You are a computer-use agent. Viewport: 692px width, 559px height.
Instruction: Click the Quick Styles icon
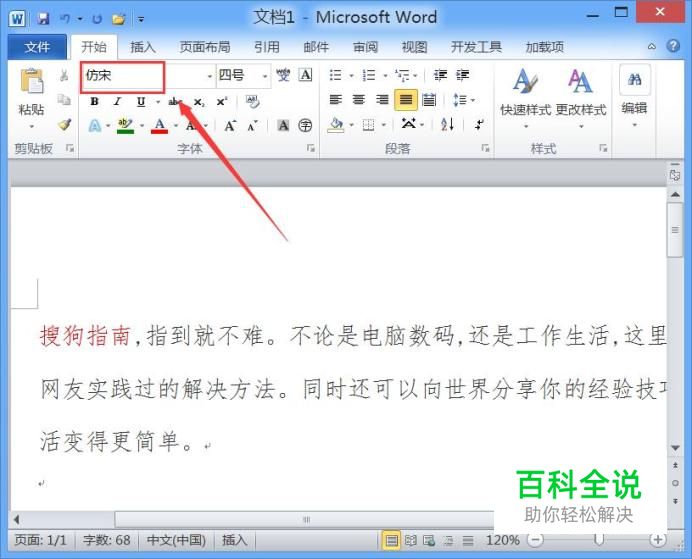click(526, 81)
